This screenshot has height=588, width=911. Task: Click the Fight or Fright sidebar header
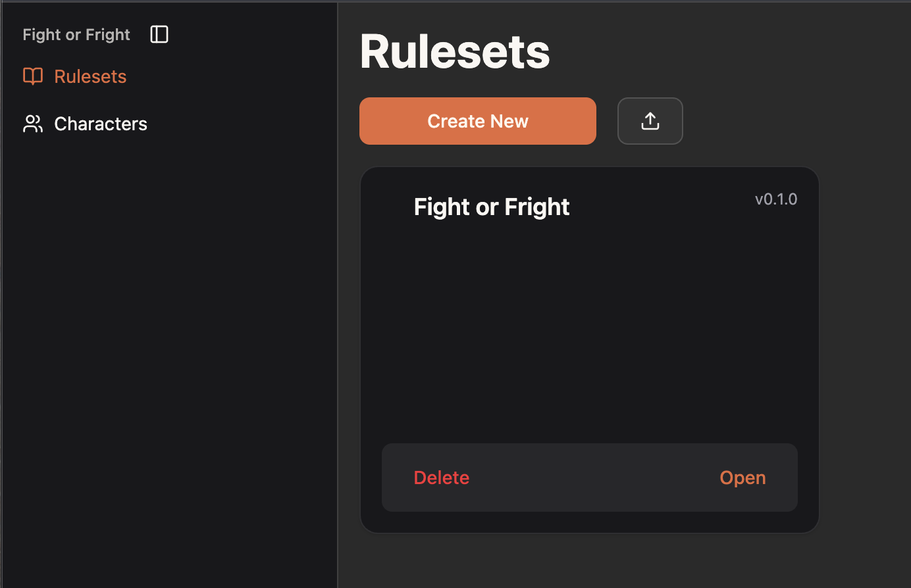pyautogui.click(x=76, y=34)
